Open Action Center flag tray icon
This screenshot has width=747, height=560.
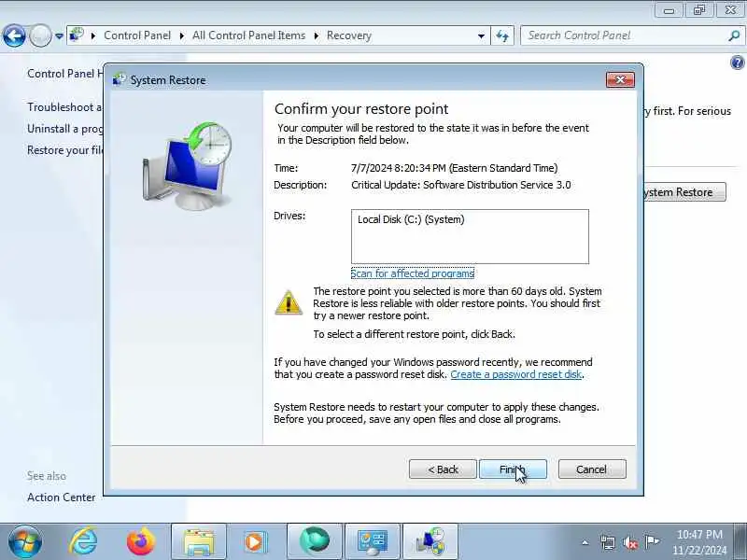(652, 542)
